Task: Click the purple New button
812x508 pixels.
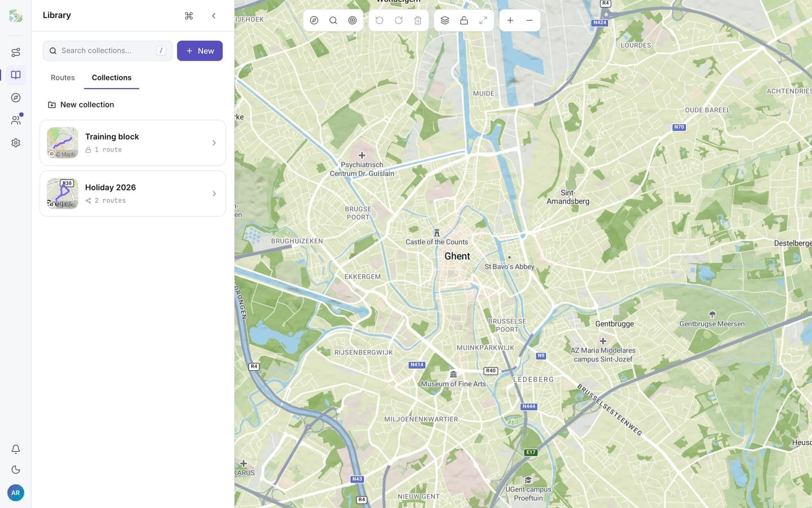Action: coord(200,51)
